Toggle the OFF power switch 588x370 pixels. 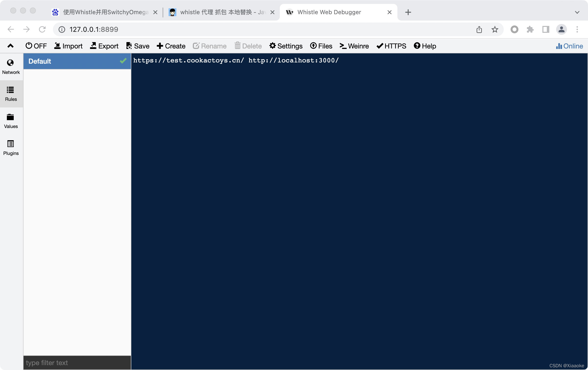(x=36, y=46)
